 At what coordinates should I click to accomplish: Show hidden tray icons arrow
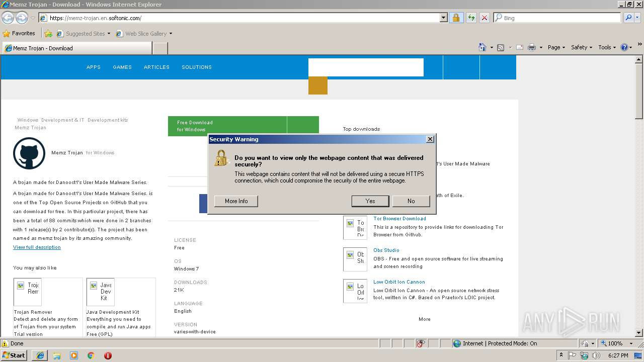click(x=561, y=355)
